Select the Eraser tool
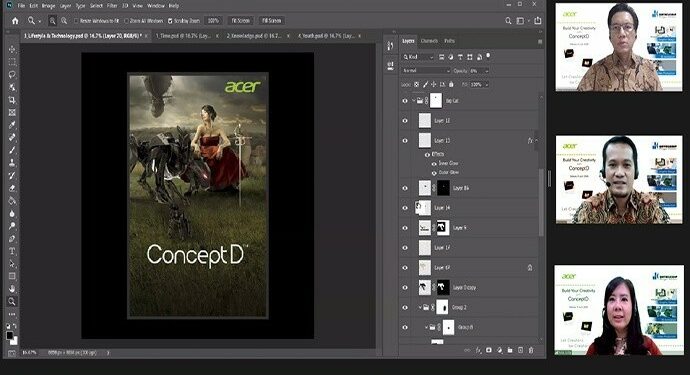690x375 pixels. [12, 188]
